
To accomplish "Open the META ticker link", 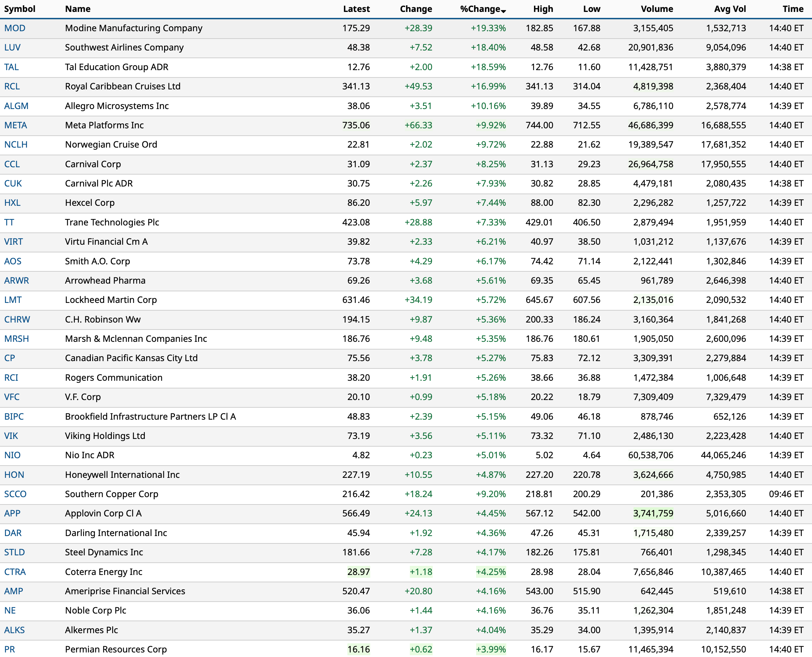I will coord(15,125).
